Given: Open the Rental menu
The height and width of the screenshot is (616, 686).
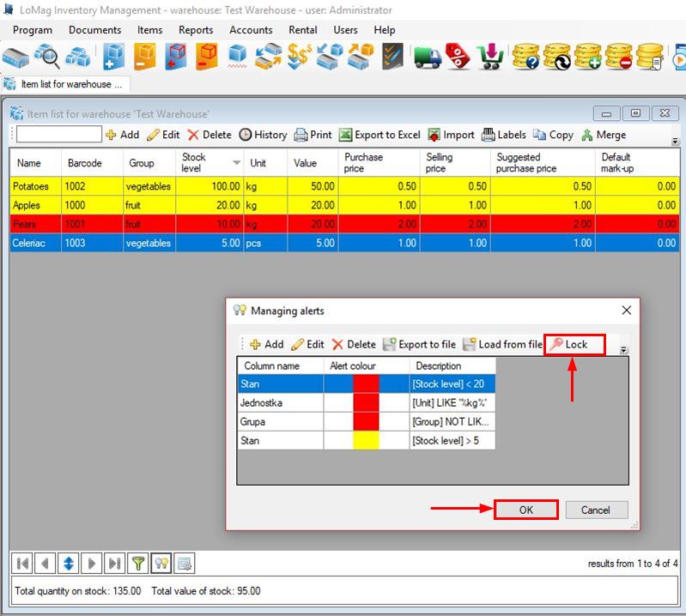Looking at the screenshot, I should pos(303,30).
